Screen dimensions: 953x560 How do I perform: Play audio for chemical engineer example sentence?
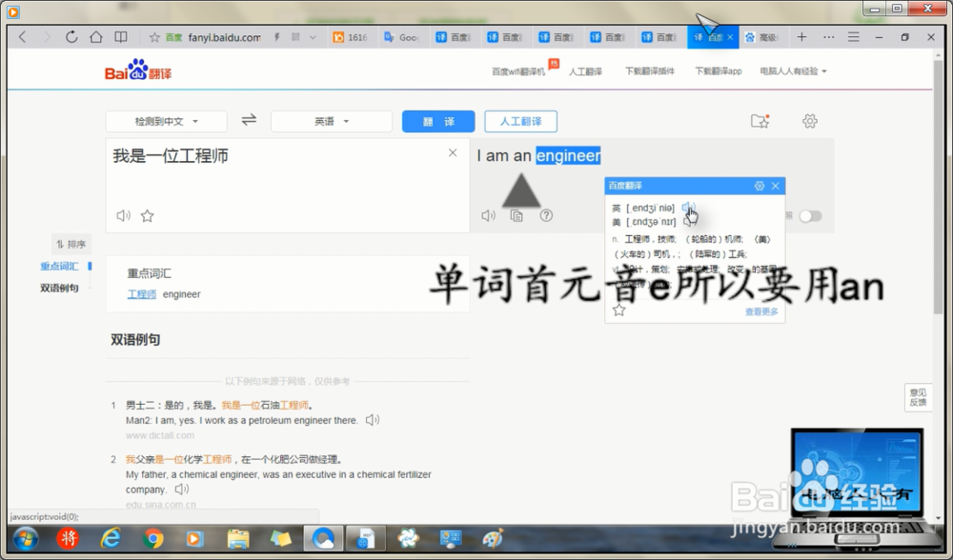[x=182, y=489]
